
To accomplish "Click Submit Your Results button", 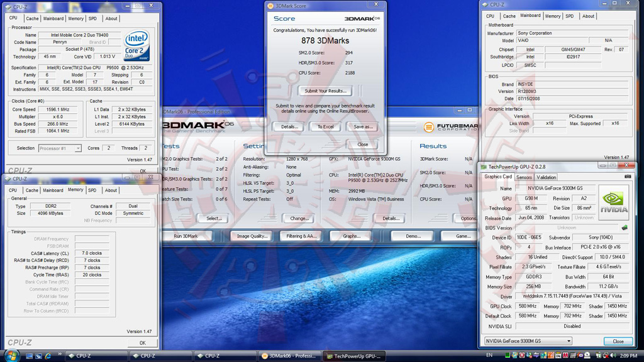I will 325,90.
